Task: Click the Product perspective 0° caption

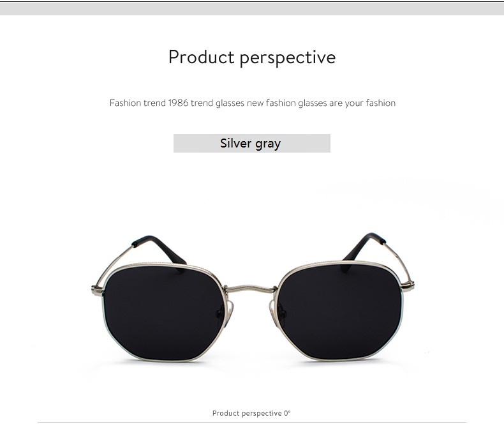Action: pyautogui.click(x=251, y=413)
